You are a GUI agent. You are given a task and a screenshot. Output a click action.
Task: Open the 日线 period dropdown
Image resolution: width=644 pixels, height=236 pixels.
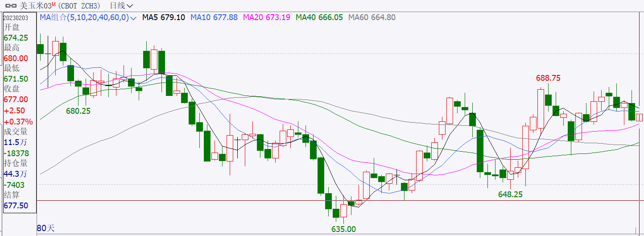click(x=121, y=6)
